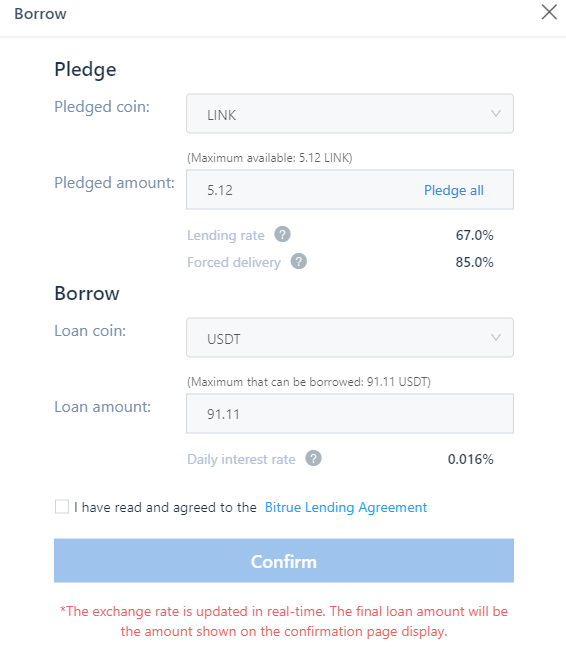
Task: Click the Maximum that can be borrowed hint
Action: click(309, 382)
